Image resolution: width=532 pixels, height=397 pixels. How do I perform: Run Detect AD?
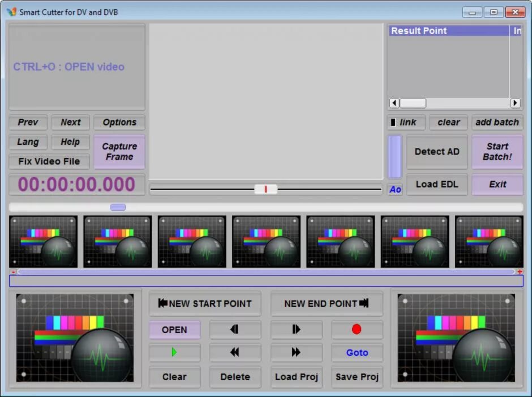[x=437, y=151]
